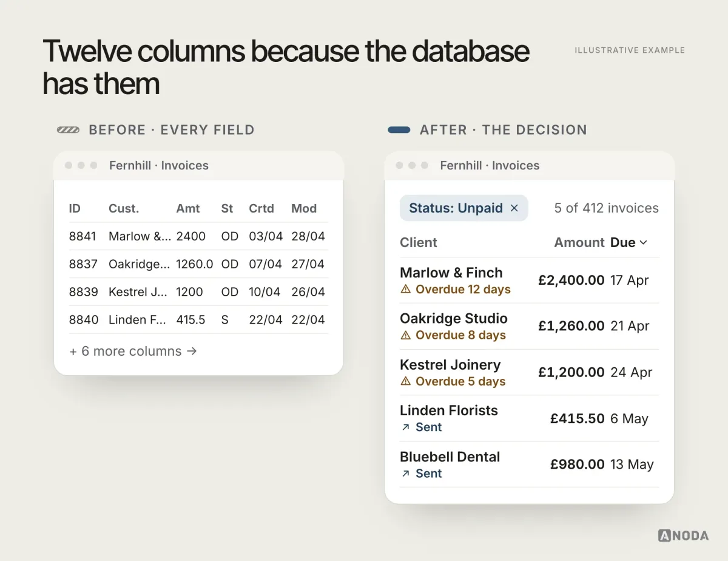Select the £415.50 amount
This screenshot has height=561, width=728.
click(578, 418)
